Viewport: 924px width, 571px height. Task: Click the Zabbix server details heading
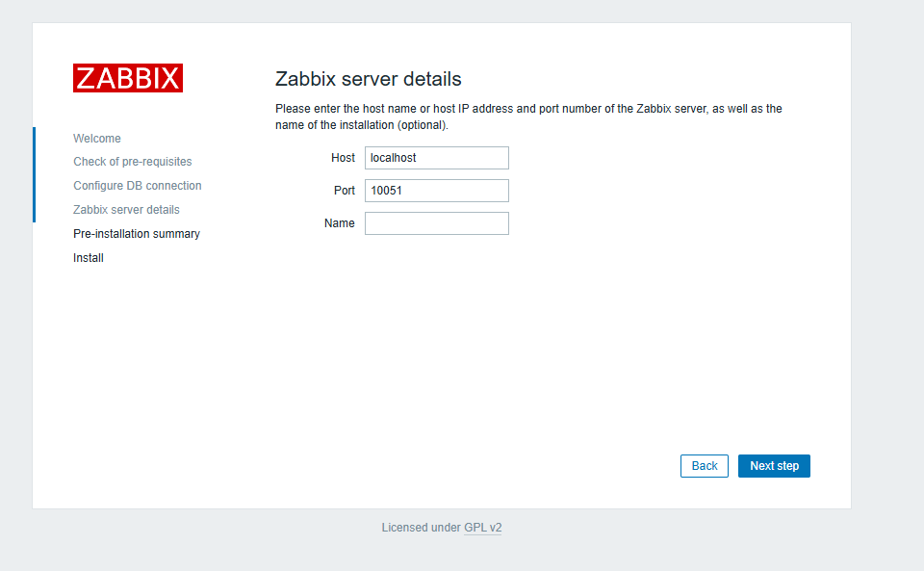pyautogui.click(x=369, y=79)
